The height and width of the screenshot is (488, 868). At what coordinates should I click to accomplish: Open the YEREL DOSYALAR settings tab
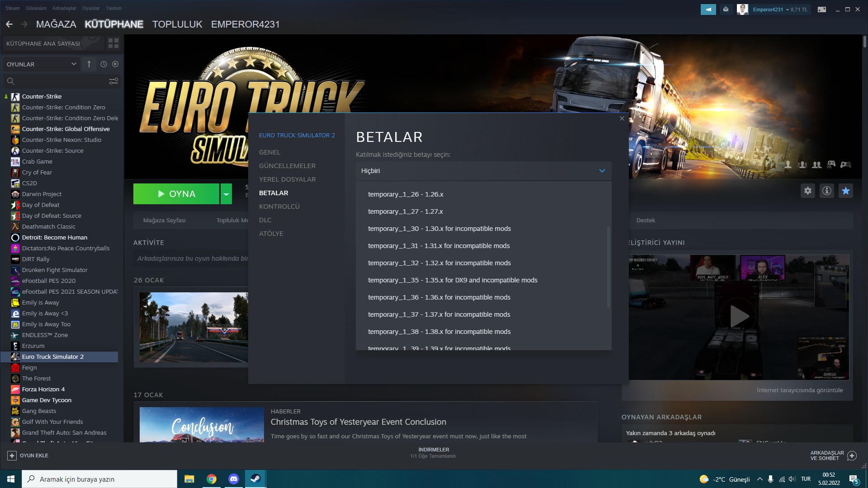pos(287,179)
